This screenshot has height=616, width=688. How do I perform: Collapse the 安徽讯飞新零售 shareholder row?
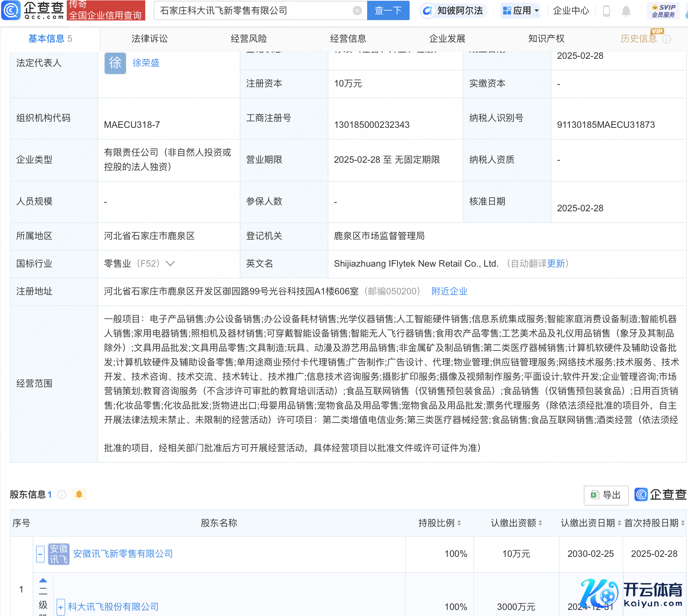41,554
